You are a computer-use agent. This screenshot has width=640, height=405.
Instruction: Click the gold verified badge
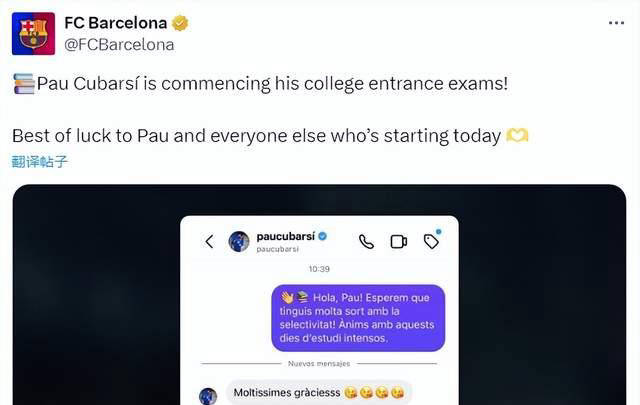(180, 23)
